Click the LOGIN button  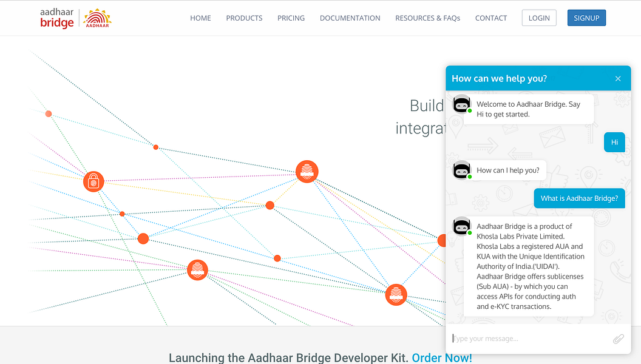click(x=539, y=18)
